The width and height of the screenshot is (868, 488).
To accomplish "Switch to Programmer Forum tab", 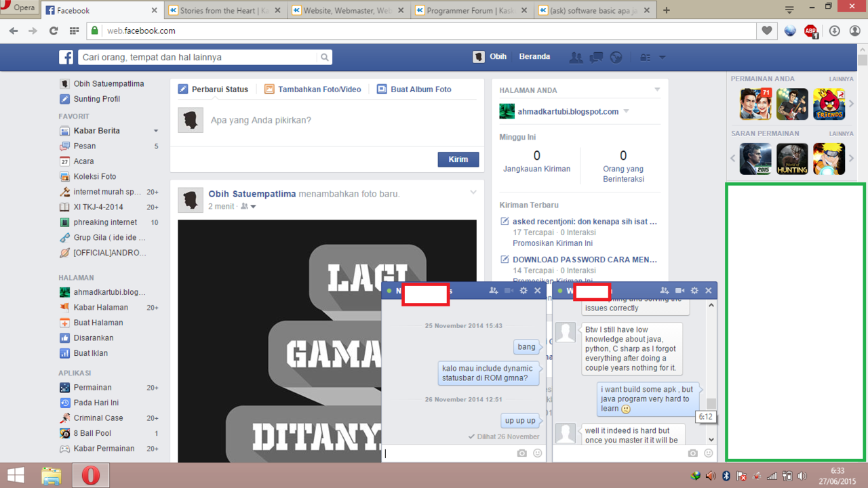I will pyautogui.click(x=471, y=11).
